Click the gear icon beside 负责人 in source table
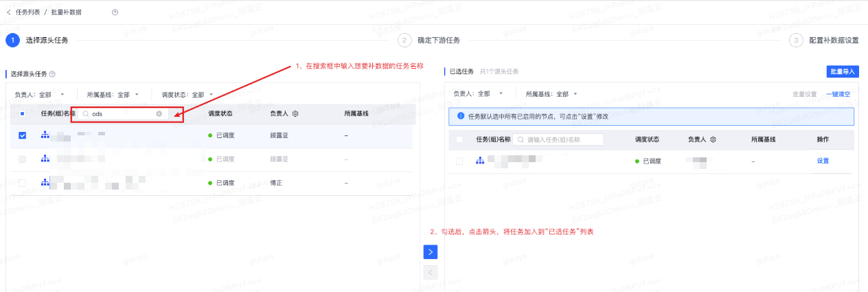868x292 pixels. 295,114
